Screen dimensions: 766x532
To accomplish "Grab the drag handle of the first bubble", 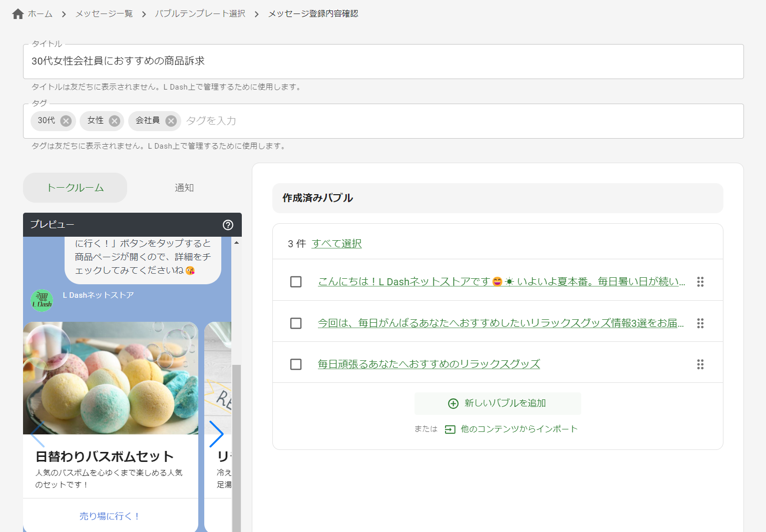I will 700,282.
